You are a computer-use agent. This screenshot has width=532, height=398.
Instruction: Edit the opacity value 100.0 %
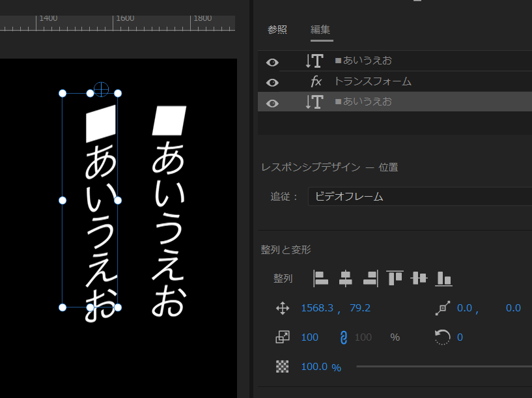pos(321,367)
